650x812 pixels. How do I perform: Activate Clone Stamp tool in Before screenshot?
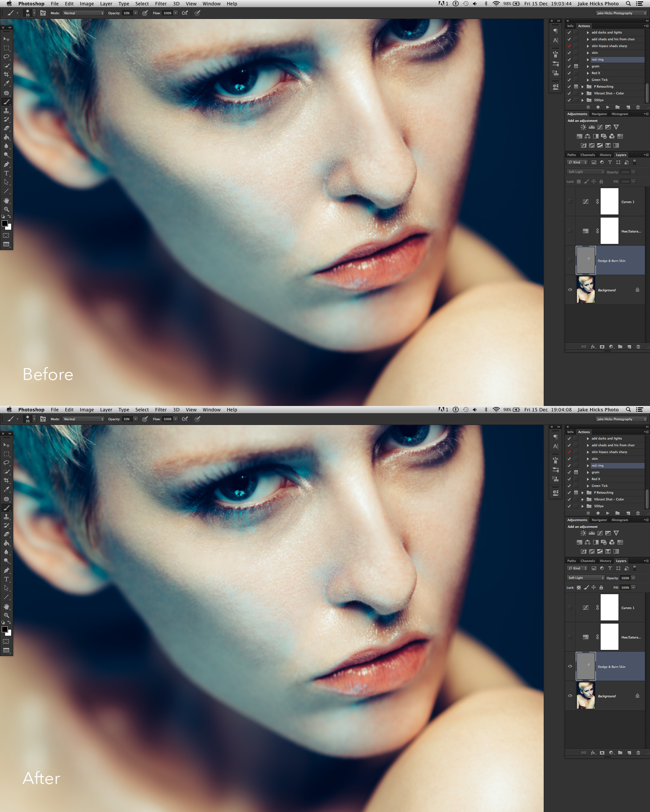pyautogui.click(x=6, y=111)
